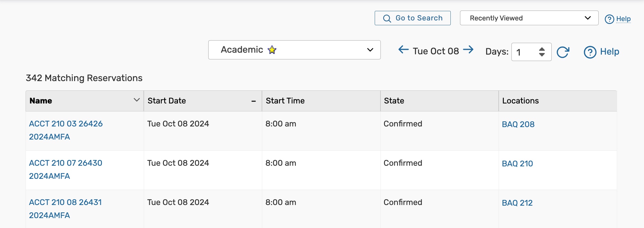Open reservation ACCT 210 08 26431

coord(65,202)
